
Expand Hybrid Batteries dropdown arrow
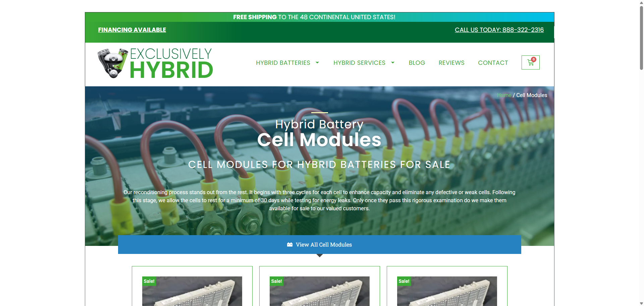click(x=317, y=63)
